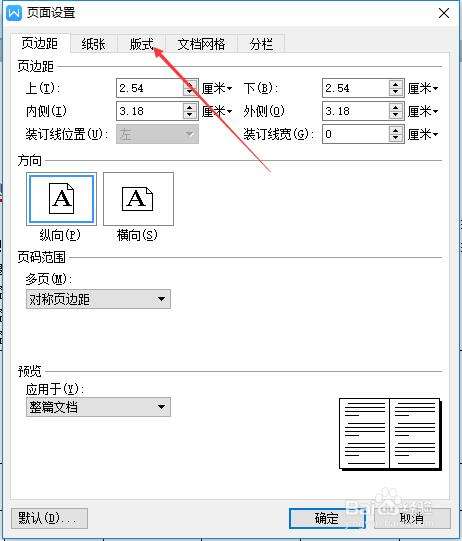
Task: Click the 内侧(I) margin input field
Action: [x=150, y=111]
